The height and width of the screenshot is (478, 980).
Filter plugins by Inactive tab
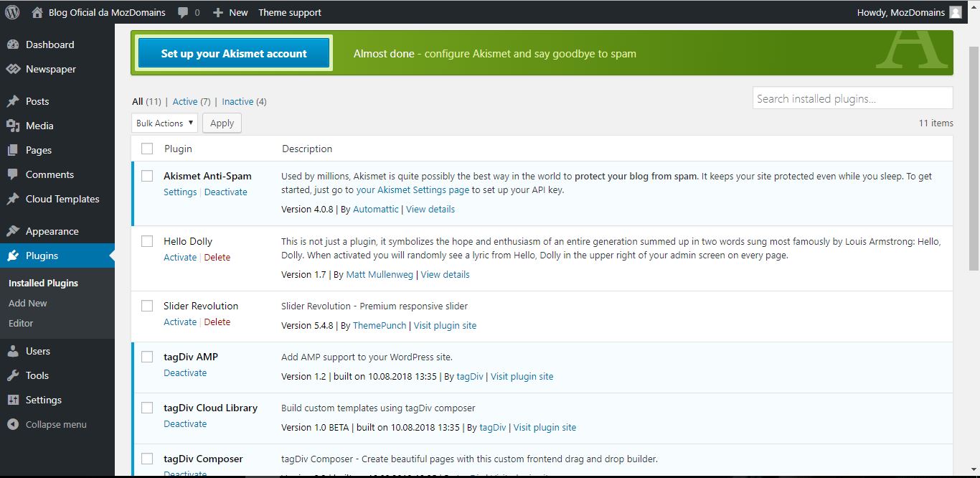[237, 101]
